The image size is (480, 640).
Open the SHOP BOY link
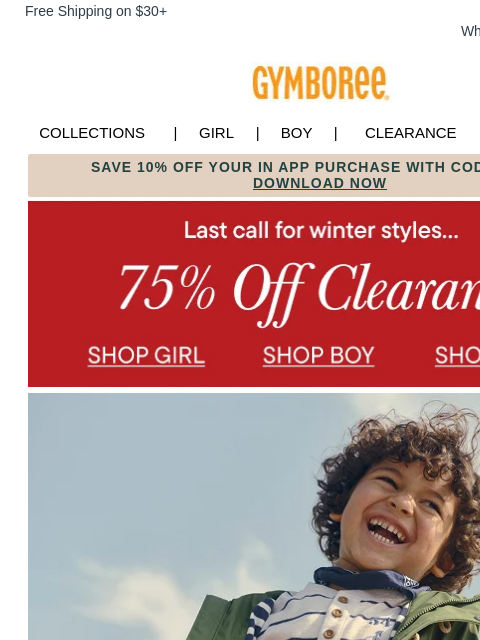(x=318, y=356)
